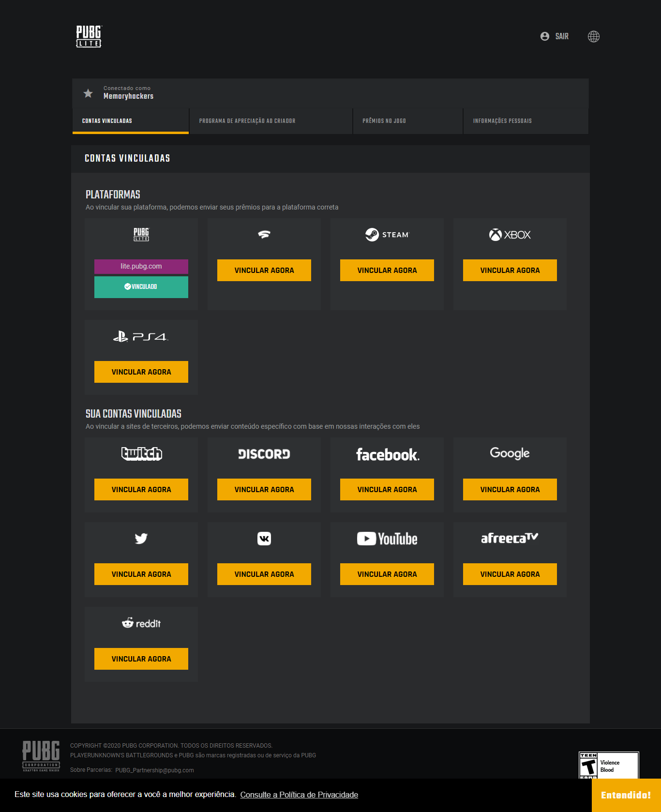Click the afreecaTV logo
The height and width of the screenshot is (812, 661).
pos(510,538)
